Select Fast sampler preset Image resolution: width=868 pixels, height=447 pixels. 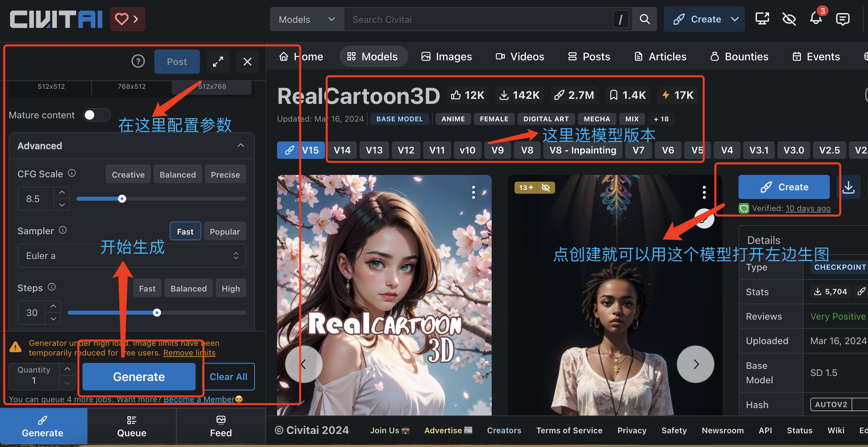(185, 231)
